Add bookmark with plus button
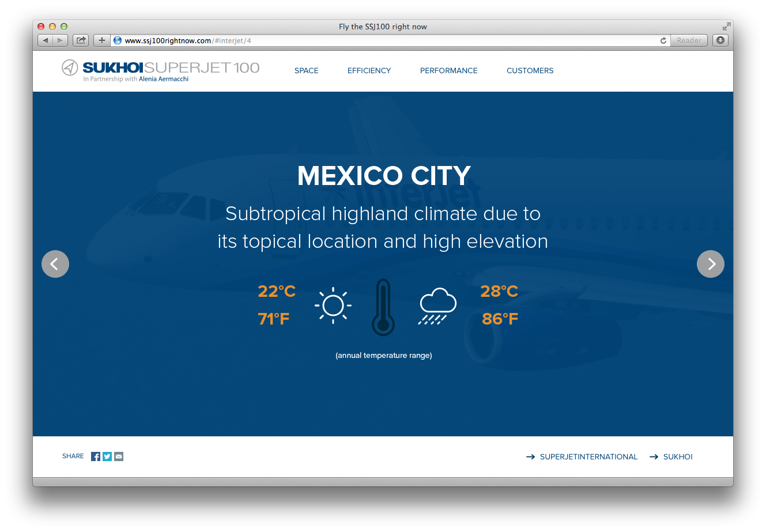This screenshot has width=766, height=532. click(x=101, y=40)
